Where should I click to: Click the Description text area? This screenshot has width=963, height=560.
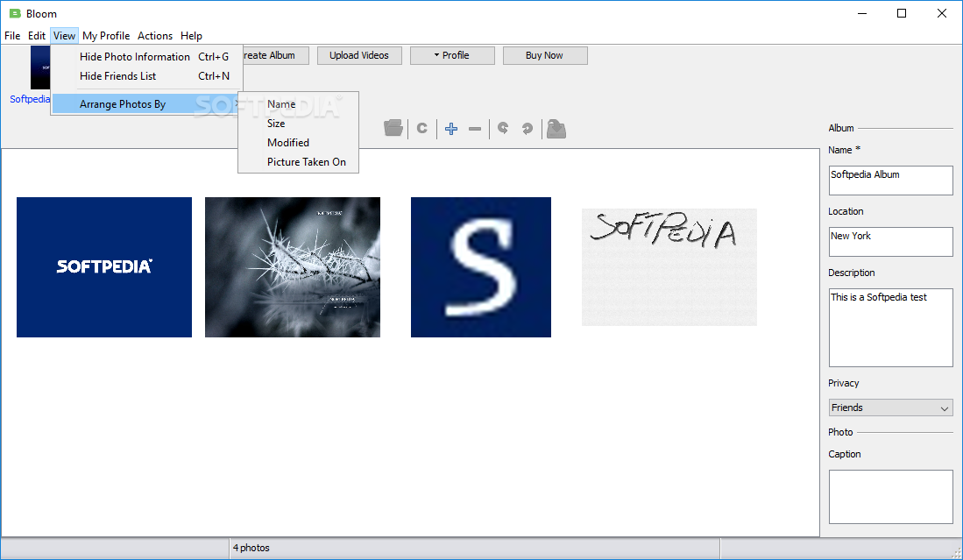tap(890, 328)
